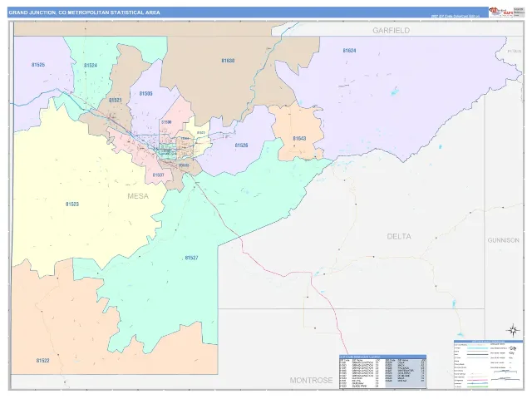Select the 81505 ZIP code label
The image size is (532, 399).
click(x=146, y=94)
